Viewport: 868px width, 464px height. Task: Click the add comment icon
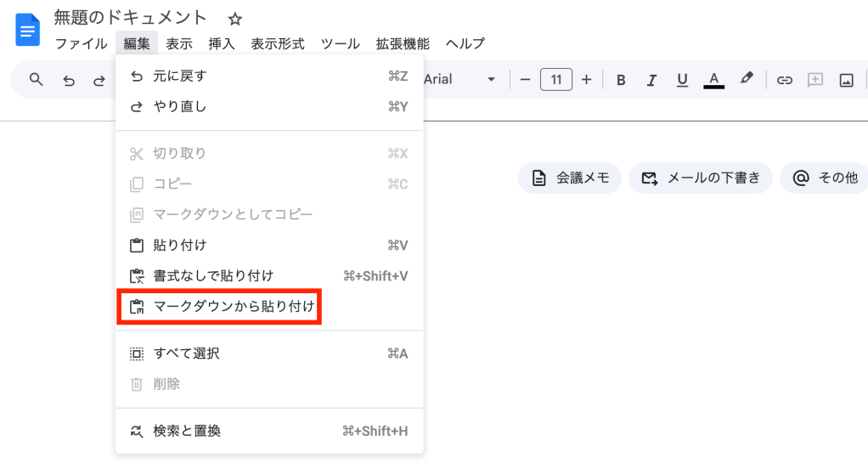[814, 80]
